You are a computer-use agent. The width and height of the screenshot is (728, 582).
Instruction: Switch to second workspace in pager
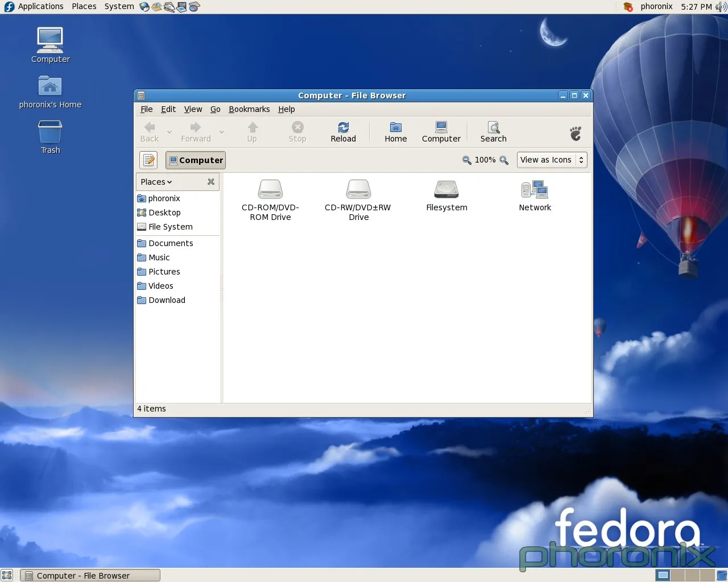tap(677, 575)
